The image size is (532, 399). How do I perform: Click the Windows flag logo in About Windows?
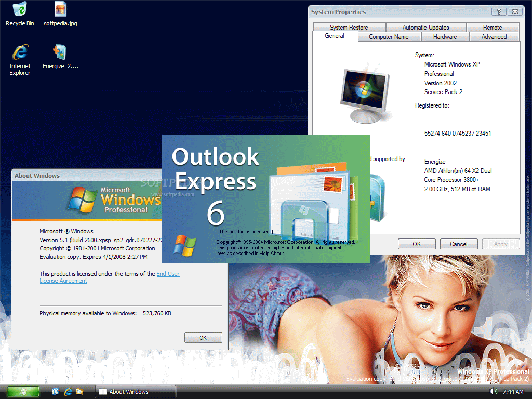click(83, 199)
